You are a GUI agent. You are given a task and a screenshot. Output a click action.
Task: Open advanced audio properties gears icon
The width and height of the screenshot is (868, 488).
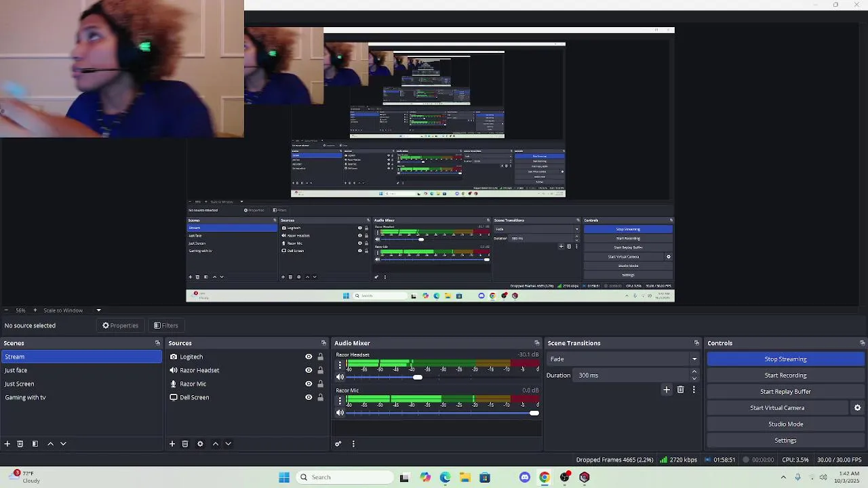tap(338, 444)
